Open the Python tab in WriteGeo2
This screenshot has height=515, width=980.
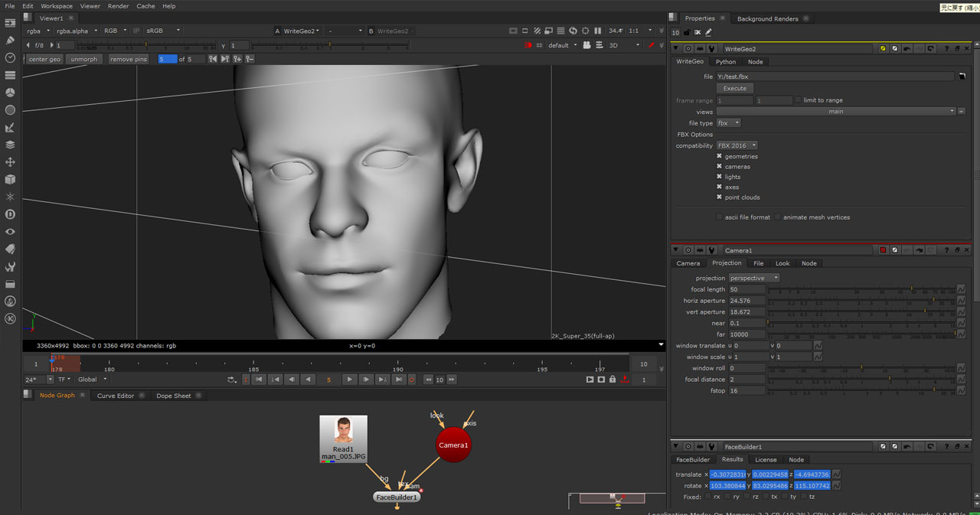click(726, 62)
